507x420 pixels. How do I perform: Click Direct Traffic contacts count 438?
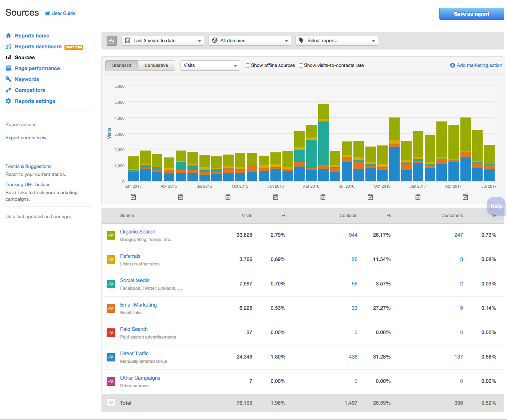353,357
